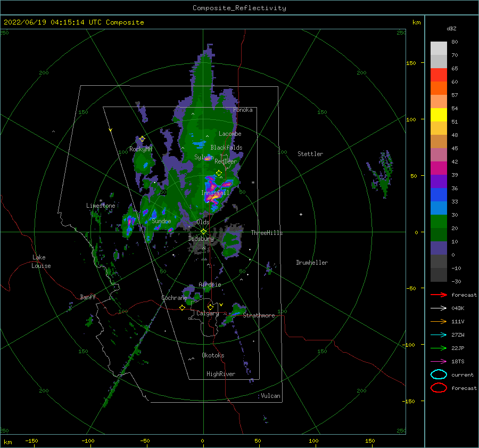Click the red forecast arrow in the legend
This screenshot has height=448, width=479.
point(439,295)
